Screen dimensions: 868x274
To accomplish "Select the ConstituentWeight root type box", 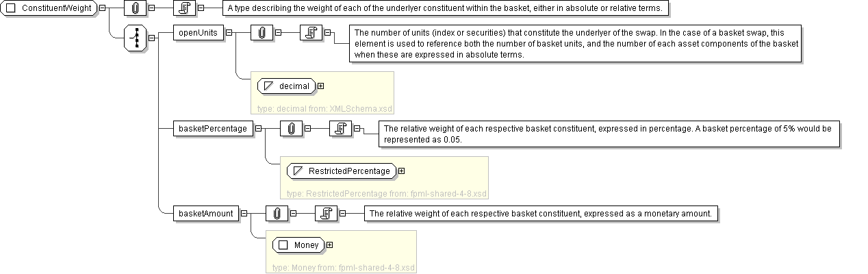I will click(x=49, y=8).
